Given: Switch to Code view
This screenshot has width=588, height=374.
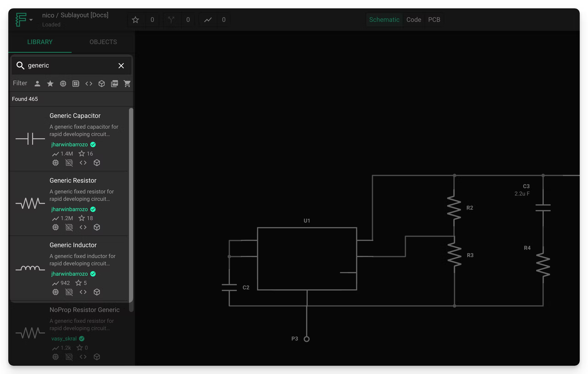Looking at the screenshot, I should pyautogui.click(x=413, y=20).
